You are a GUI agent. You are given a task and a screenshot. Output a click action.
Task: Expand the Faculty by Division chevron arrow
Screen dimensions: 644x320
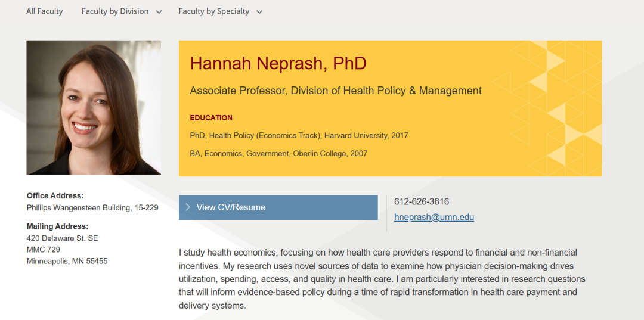click(x=159, y=12)
